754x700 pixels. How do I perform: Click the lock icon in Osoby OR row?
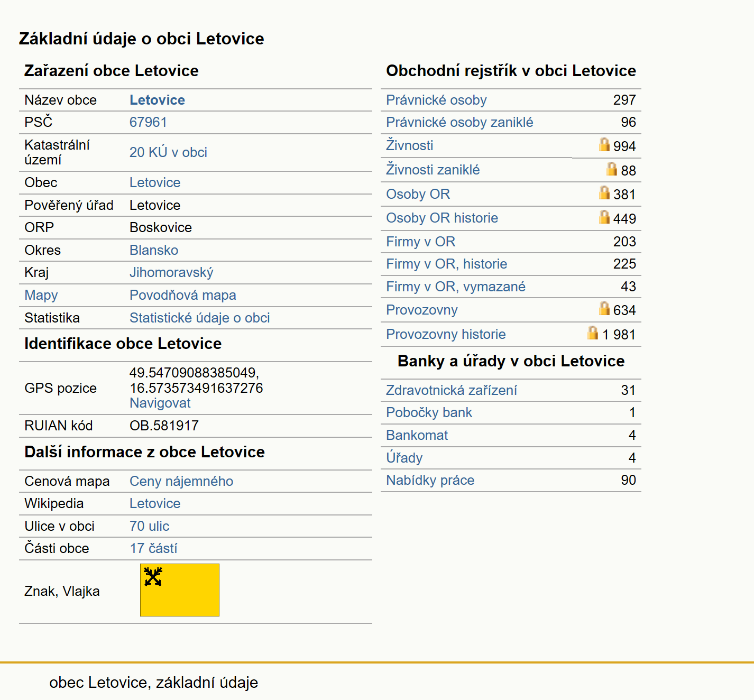tap(604, 192)
